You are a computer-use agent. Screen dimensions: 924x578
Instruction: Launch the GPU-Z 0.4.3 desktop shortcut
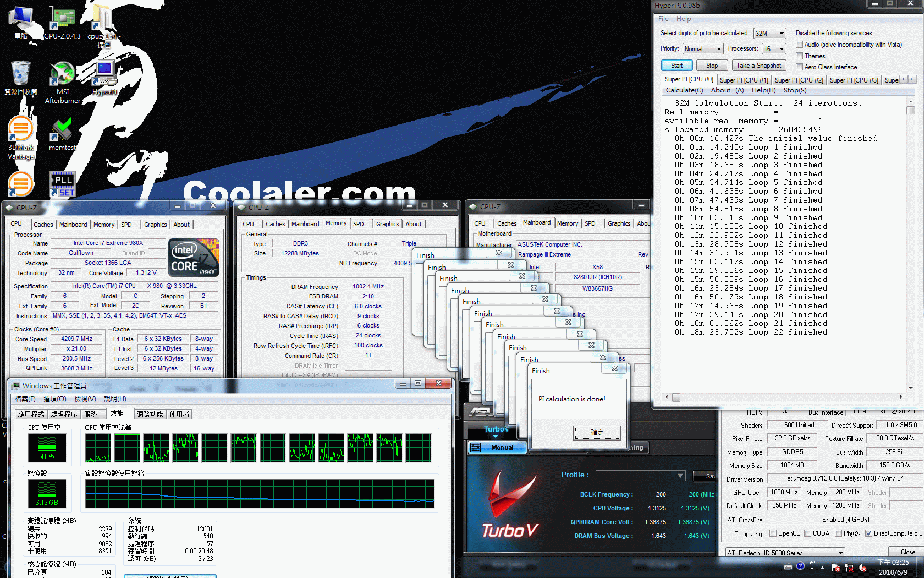[x=62, y=23]
